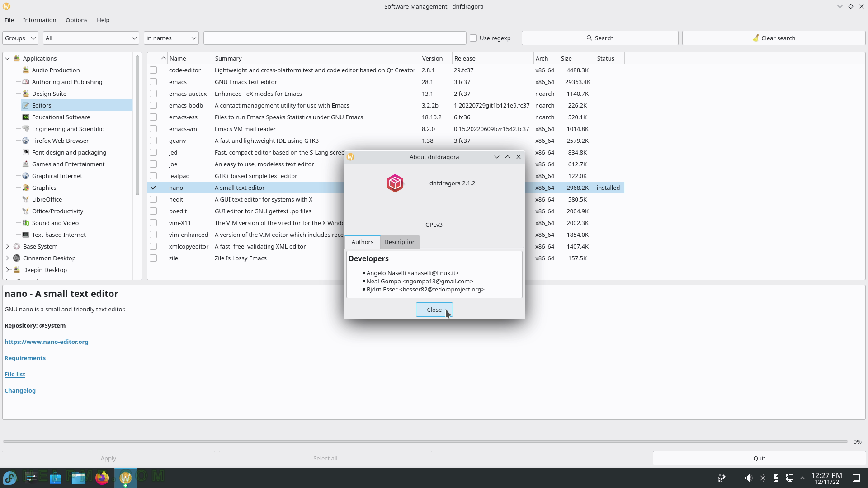This screenshot has width=868, height=488.
Task: Open System Settings from the taskbar
Action: click(x=32, y=478)
